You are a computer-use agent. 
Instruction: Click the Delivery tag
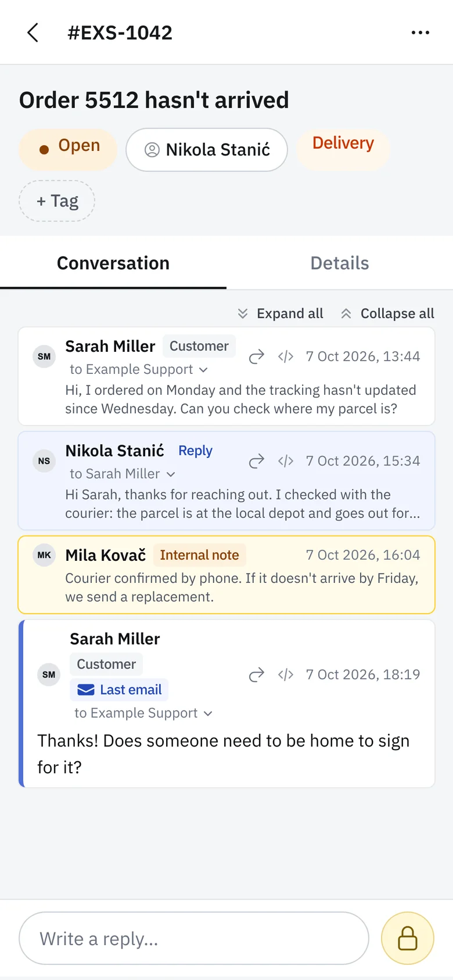point(343,149)
